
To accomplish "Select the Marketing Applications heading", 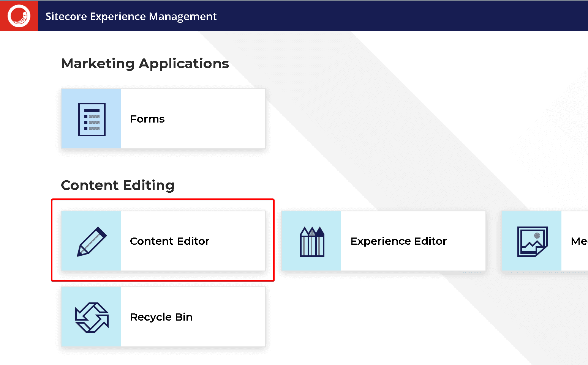I will [x=145, y=64].
